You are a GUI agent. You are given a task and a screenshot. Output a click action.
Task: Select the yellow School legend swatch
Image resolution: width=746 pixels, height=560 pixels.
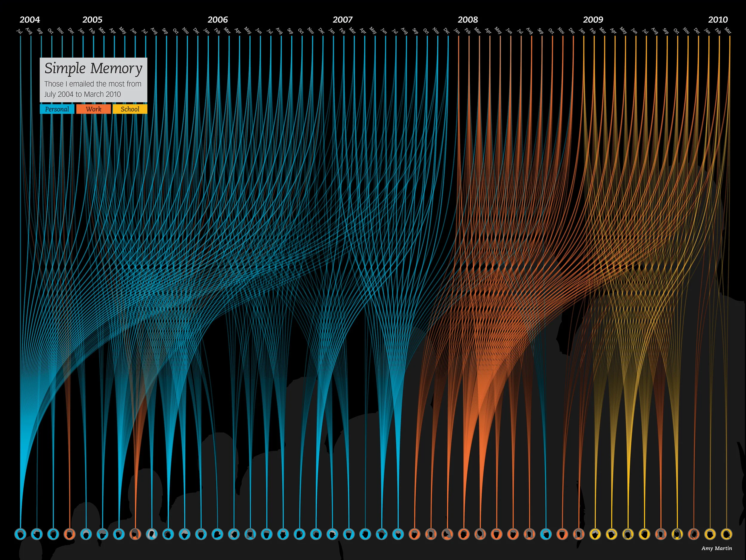click(x=130, y=109)
